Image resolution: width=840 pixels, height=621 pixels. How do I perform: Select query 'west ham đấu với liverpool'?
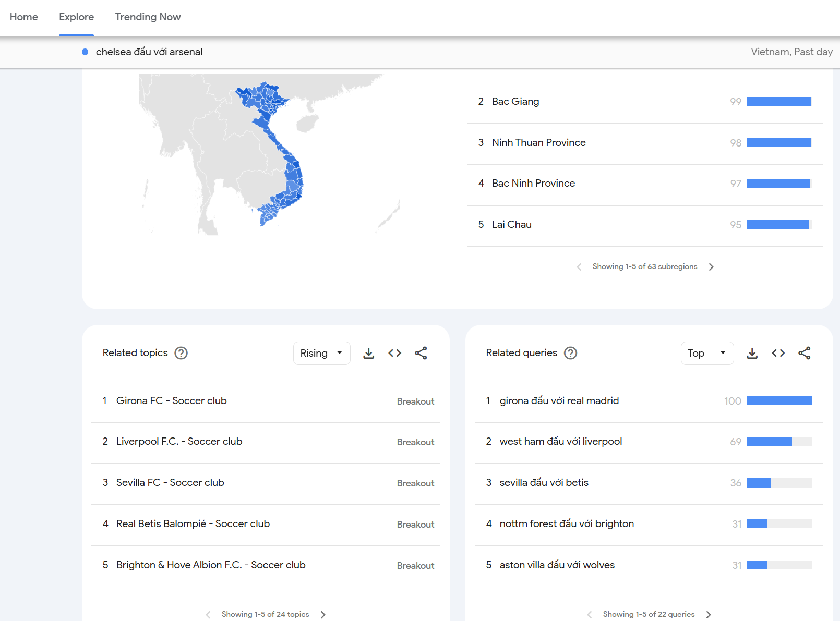point(560,442)
